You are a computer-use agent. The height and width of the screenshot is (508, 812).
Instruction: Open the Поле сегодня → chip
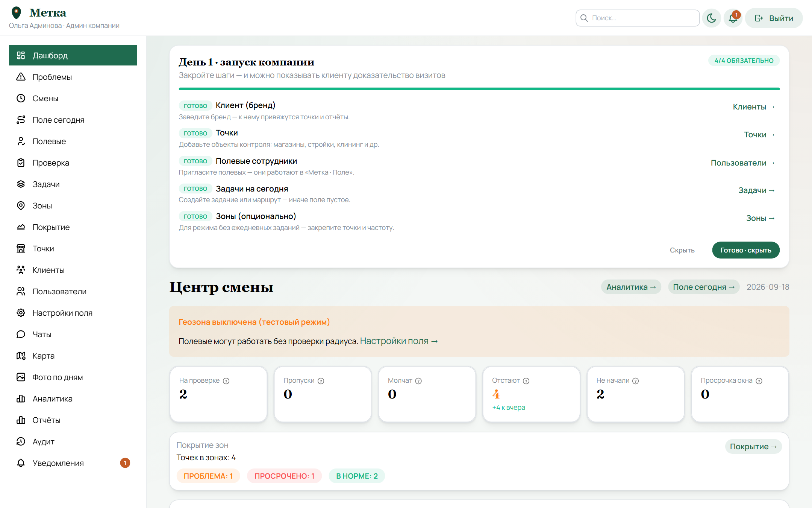click(x=704, y=287)
